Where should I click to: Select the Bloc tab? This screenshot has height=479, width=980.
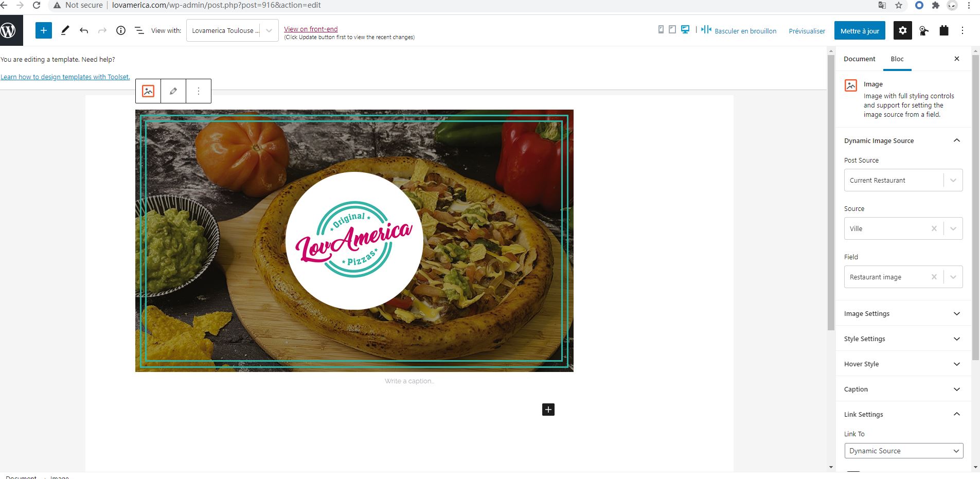click(x=897, y=59)
